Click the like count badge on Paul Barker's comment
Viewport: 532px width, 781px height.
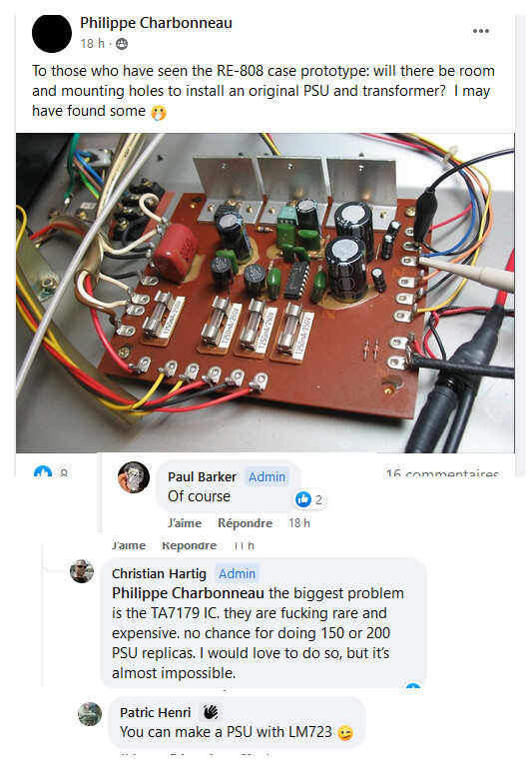310,499
